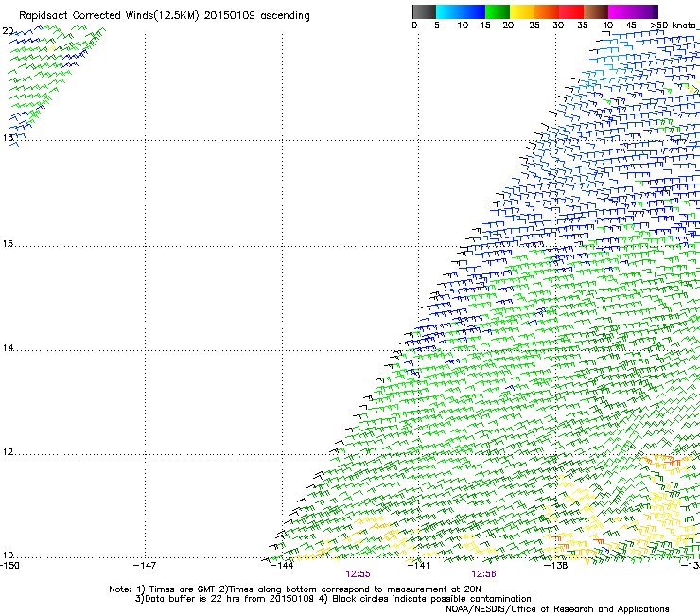The width and height of the screenshot is (700, 615).
Task: Click the latitude axis label '12'
Action: pos(8,452)
